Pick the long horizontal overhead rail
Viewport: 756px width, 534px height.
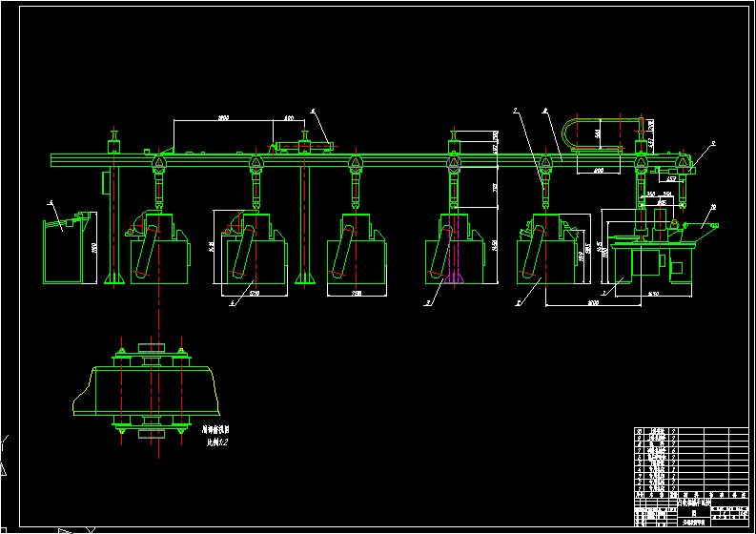(x=370, y=160)
